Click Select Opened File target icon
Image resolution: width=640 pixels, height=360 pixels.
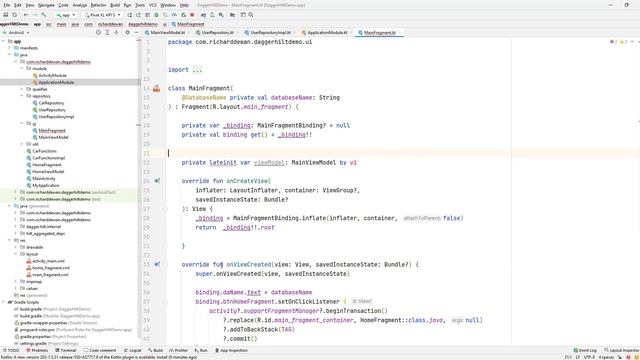pyautogui.click(x=98, y=32)
